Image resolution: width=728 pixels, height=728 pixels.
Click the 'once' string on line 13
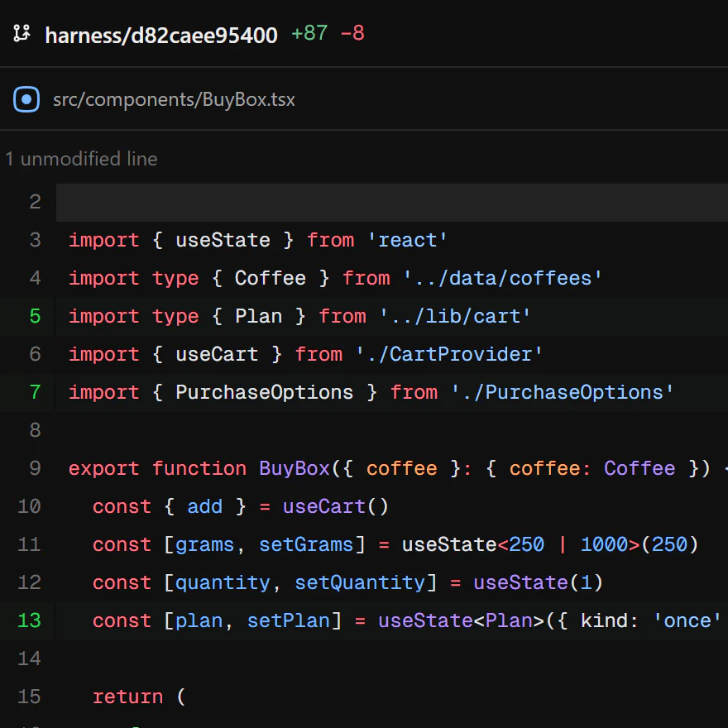[687, 620]
